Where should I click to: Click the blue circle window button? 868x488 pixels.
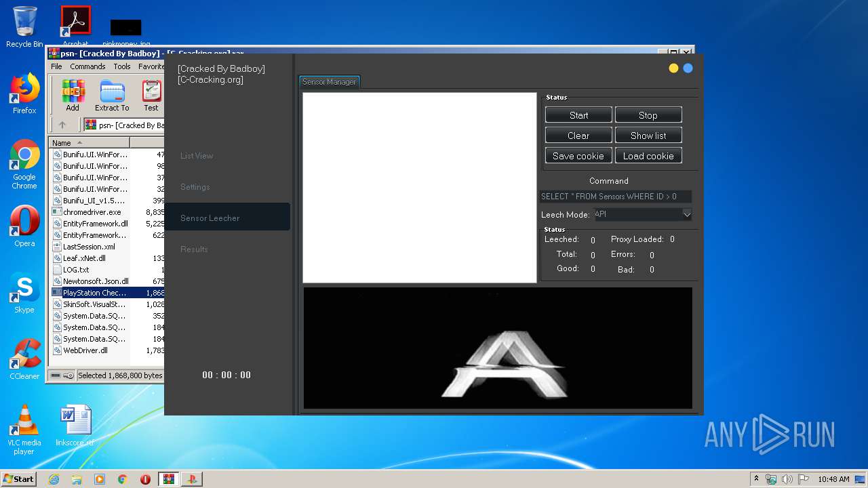coord(688,68)
